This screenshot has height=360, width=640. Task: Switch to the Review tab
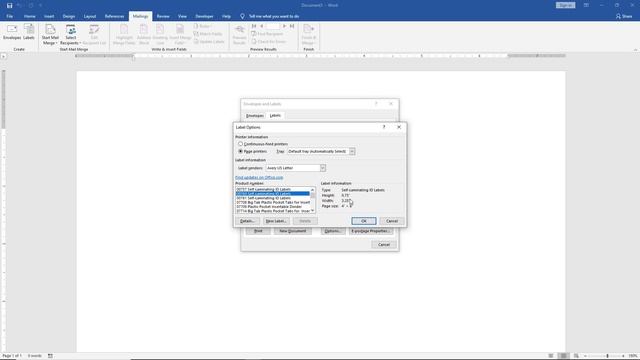point(163,16)
